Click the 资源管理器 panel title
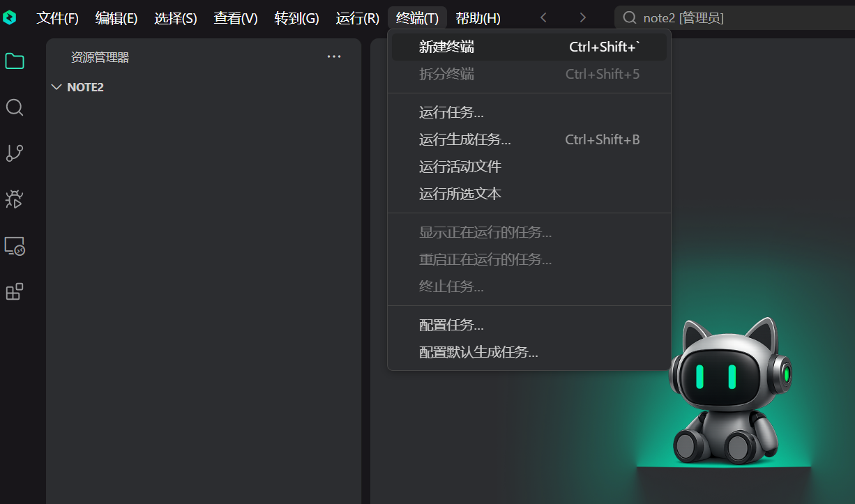 pos(100,57)
